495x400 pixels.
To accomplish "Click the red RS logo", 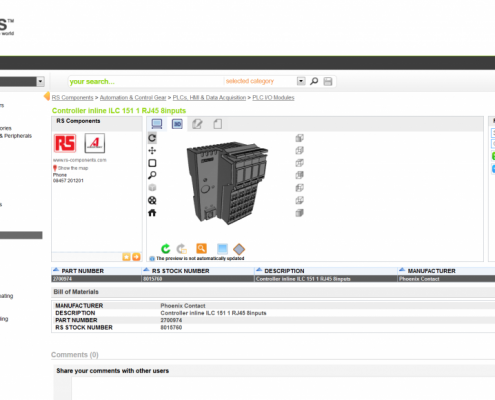I will click(x=65, y=143).
